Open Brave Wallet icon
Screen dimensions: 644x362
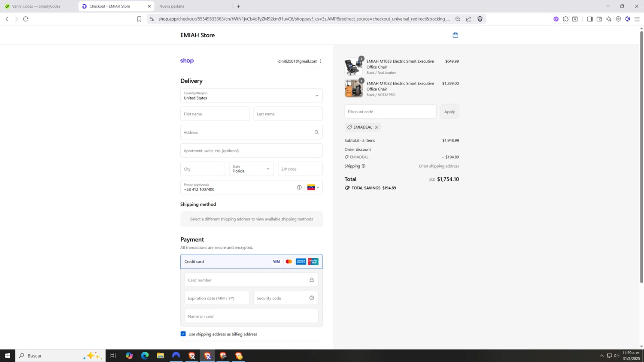click(x=599, y=19)
